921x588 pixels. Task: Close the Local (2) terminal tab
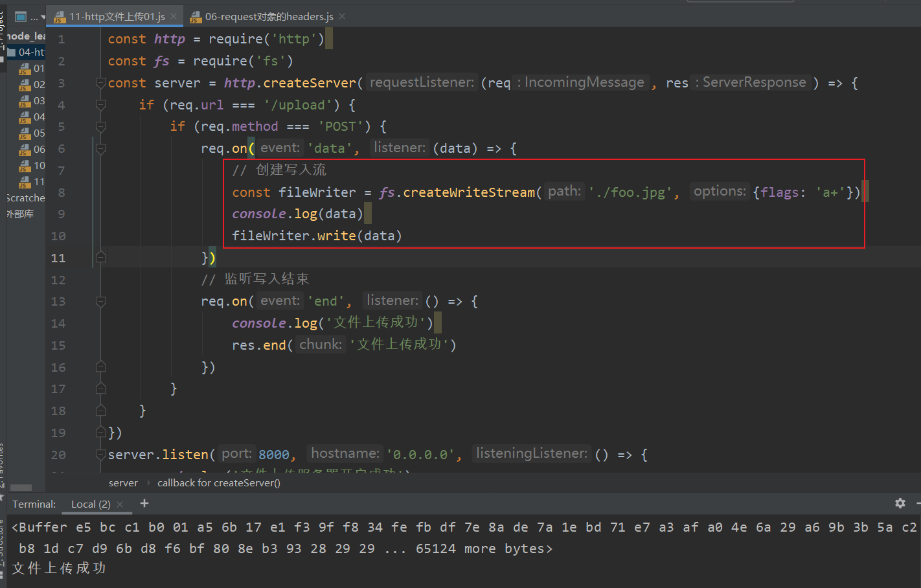pos(120,504)
